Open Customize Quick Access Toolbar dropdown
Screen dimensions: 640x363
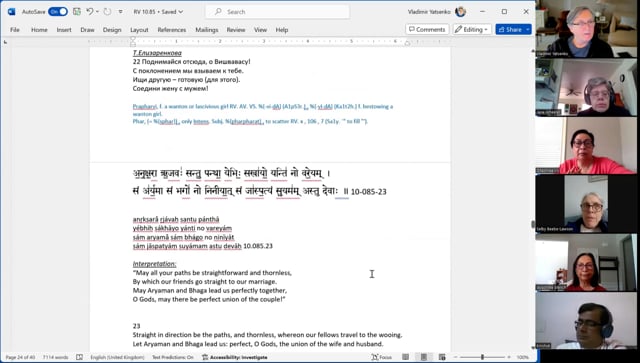pos(120,12)
